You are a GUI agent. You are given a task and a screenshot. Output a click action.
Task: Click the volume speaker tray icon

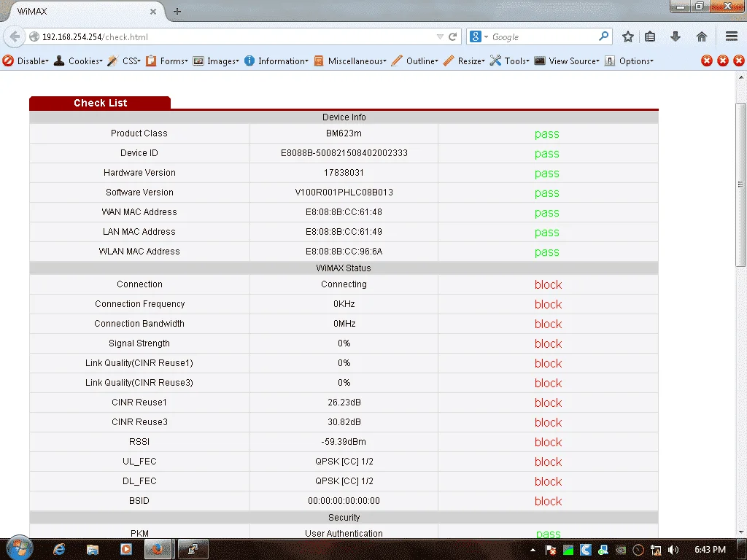(673, 550)
